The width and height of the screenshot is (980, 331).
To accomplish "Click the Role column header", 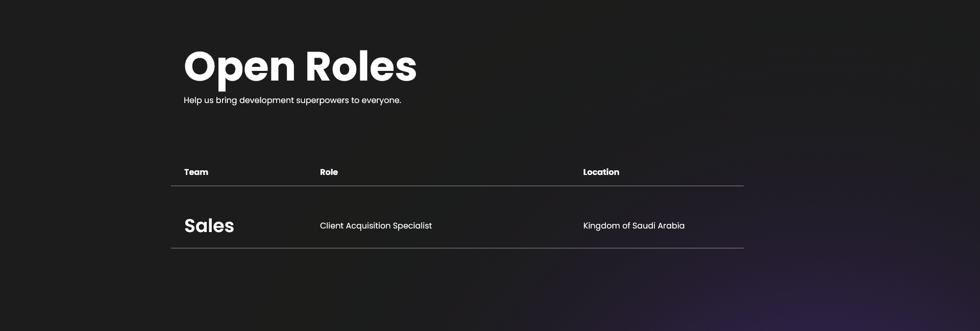I will coord(329,172).
